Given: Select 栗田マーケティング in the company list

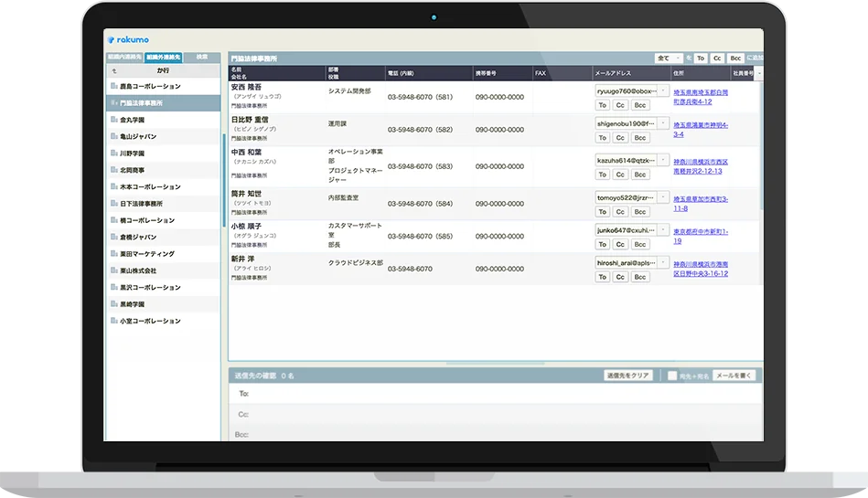Looking at the screenshot, I should [x=164, y=253].
